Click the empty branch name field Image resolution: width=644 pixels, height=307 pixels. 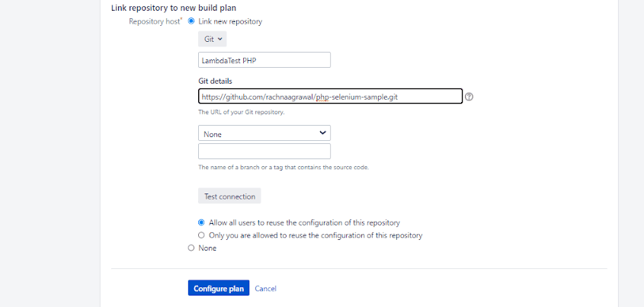264,151
